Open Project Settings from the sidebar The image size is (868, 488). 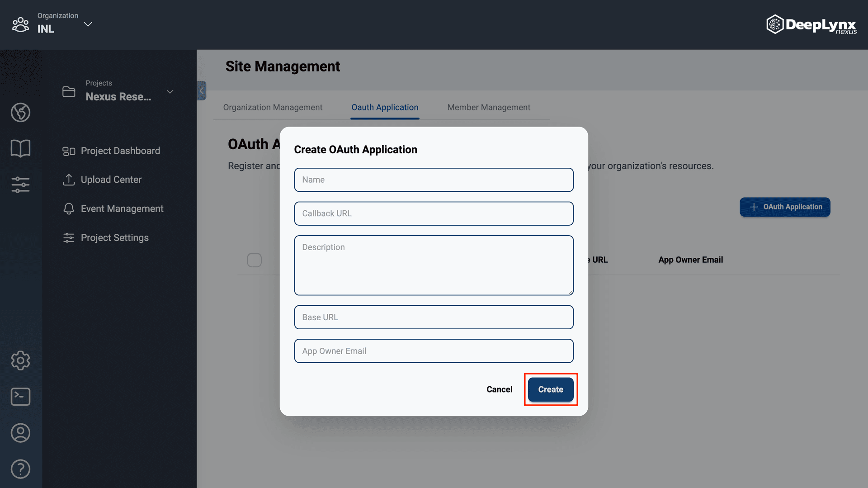click(114, 237)
